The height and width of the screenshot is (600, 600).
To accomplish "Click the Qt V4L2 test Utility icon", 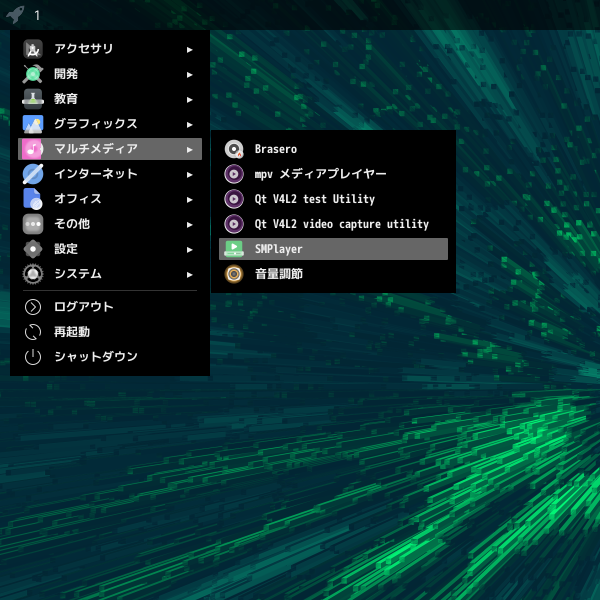I will tap(234, 199).
